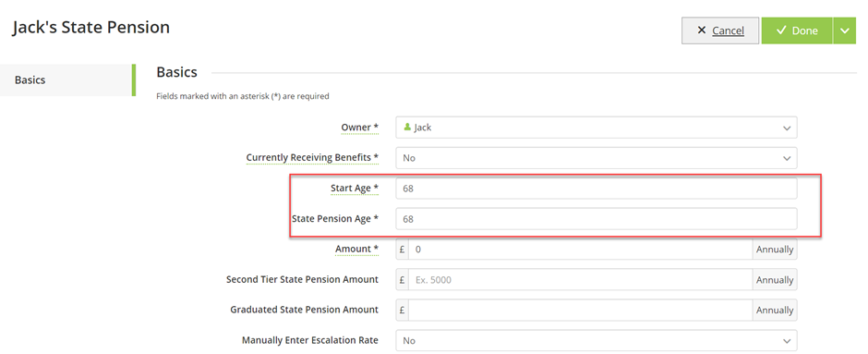
Task: Select the Basics sidebar tab
Action: [x=67, y=79]
